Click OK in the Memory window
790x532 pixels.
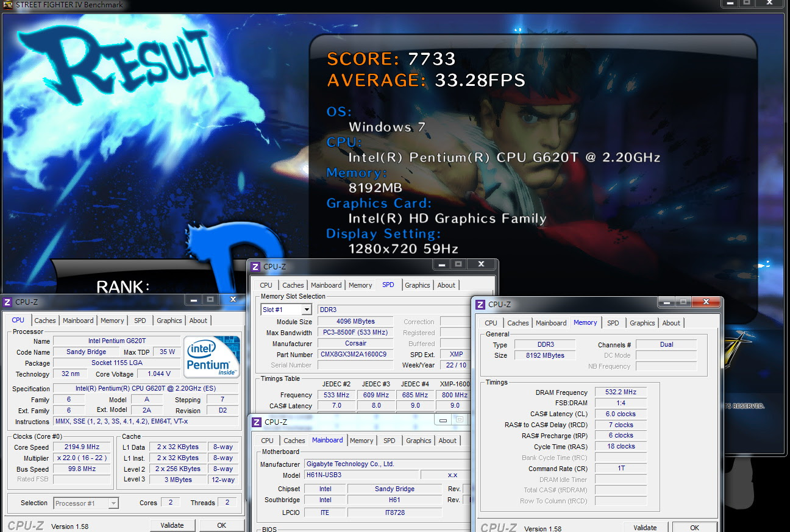(695, 528)
